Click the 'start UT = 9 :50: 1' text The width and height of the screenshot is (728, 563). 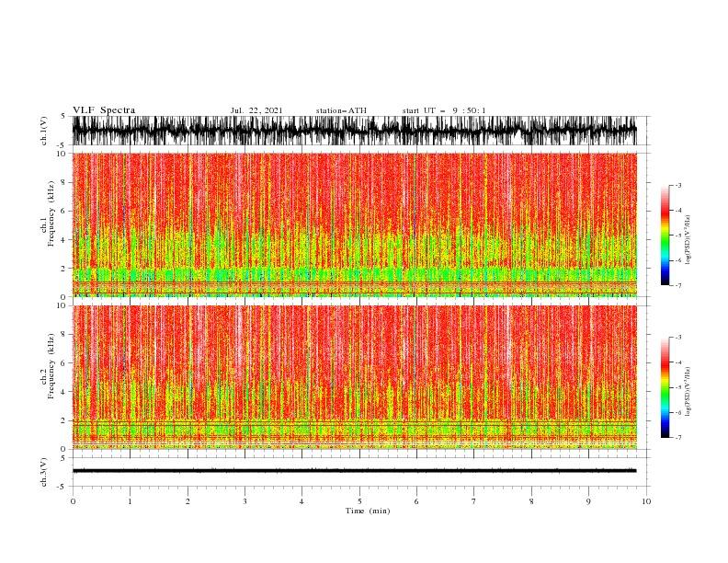click(444, 110)
